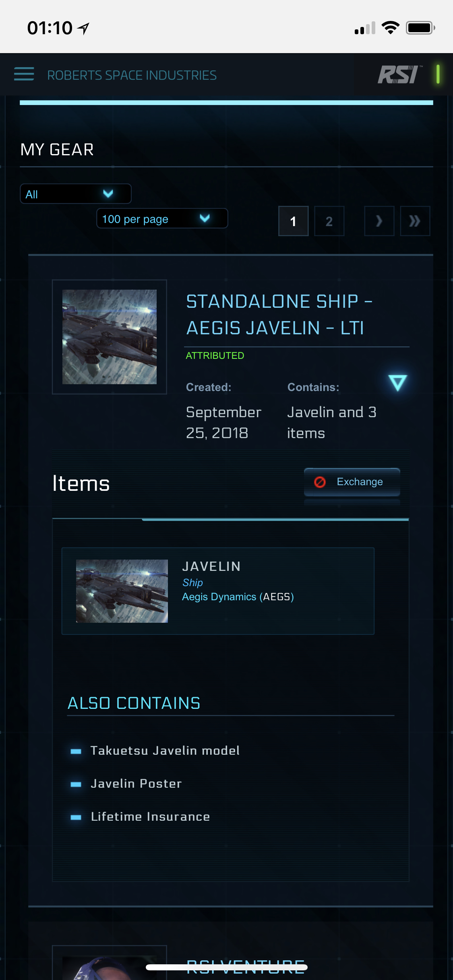Screen dimensions: 453x980
Task: Jump to last page double-arrow
Action: [415, 221]
